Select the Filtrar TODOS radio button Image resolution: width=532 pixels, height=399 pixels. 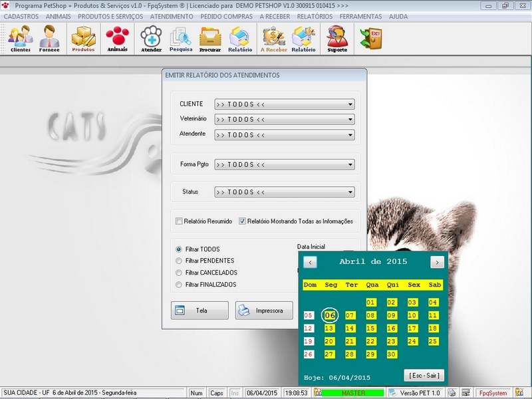click(179, 249)
